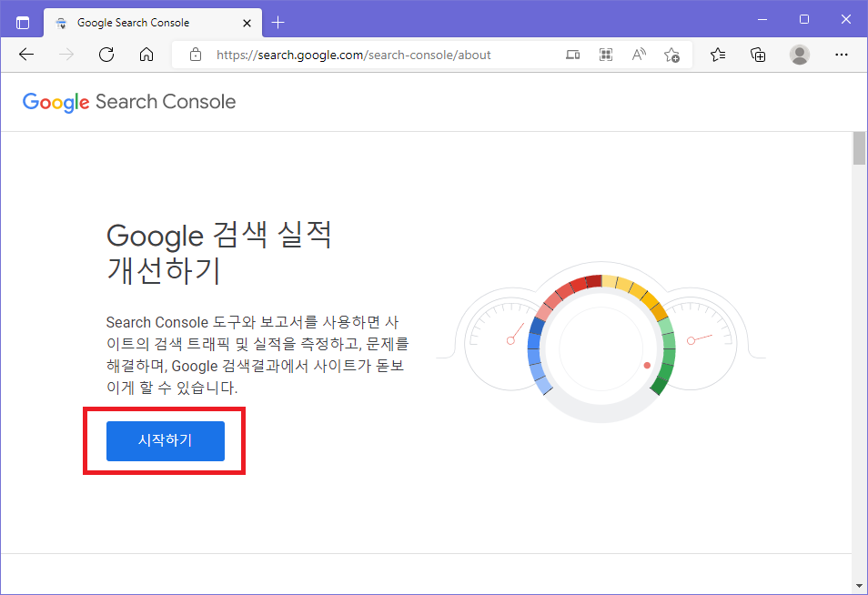View site info via the lock icon
The image size is (868, 595).
click(x=196, y=55)
